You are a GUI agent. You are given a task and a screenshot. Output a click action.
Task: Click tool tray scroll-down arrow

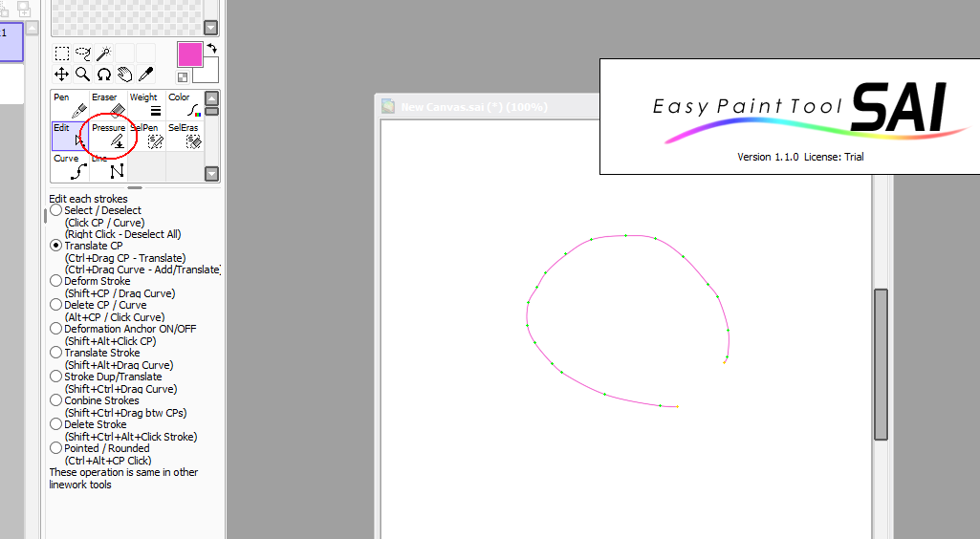point(212,174)
